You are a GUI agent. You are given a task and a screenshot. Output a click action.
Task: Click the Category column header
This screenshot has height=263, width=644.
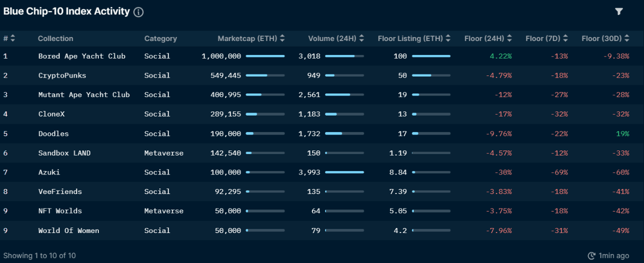(x=161, y=38)
